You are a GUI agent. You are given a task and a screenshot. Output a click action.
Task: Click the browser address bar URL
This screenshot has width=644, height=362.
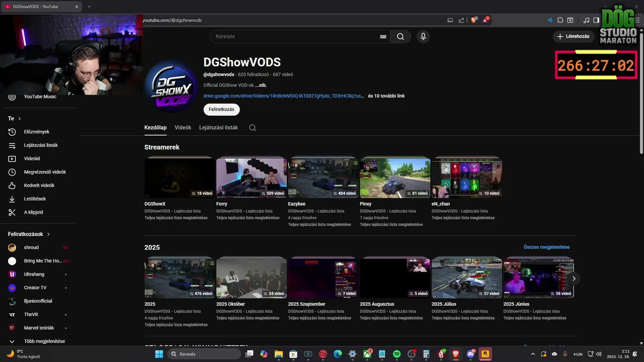click(x=173, y=20)
